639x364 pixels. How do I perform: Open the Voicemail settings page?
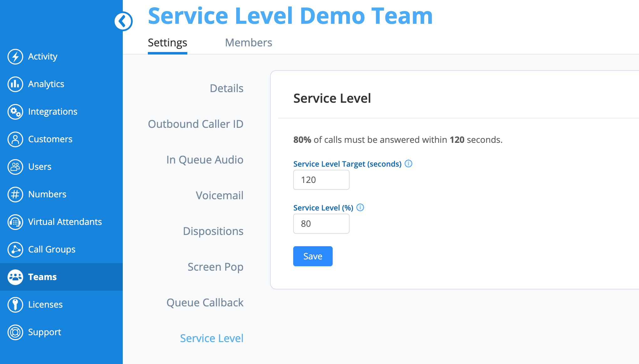219,195
